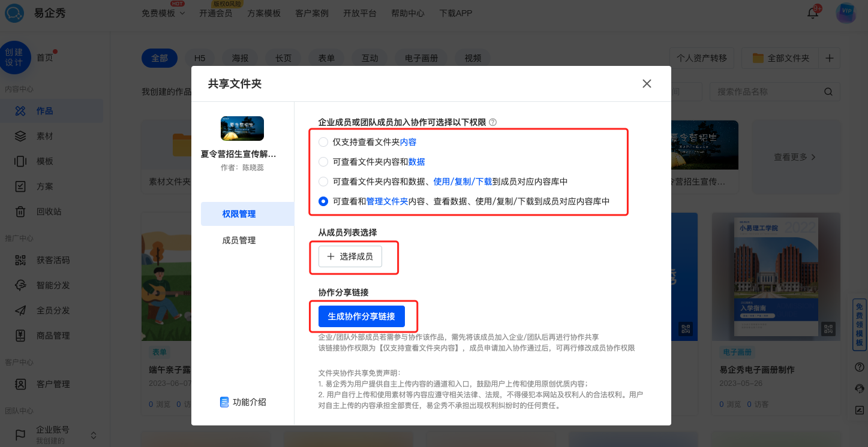Click the 免费领模板 side tab

[860, 324]
